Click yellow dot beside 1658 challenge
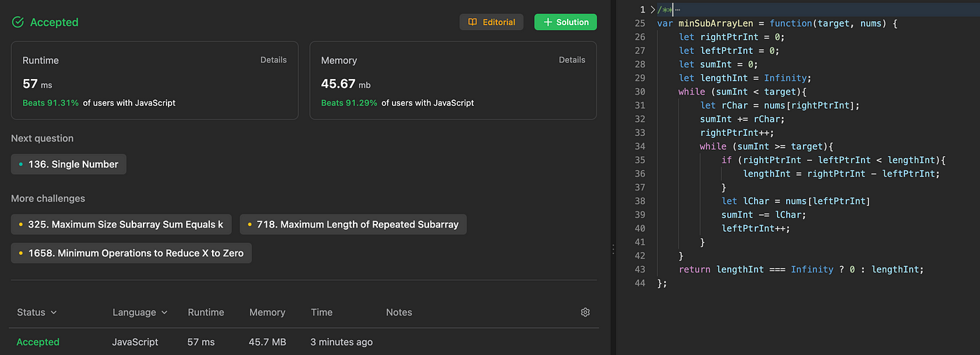The height and width of the screenshot is (355, 980). click(21, 253)
